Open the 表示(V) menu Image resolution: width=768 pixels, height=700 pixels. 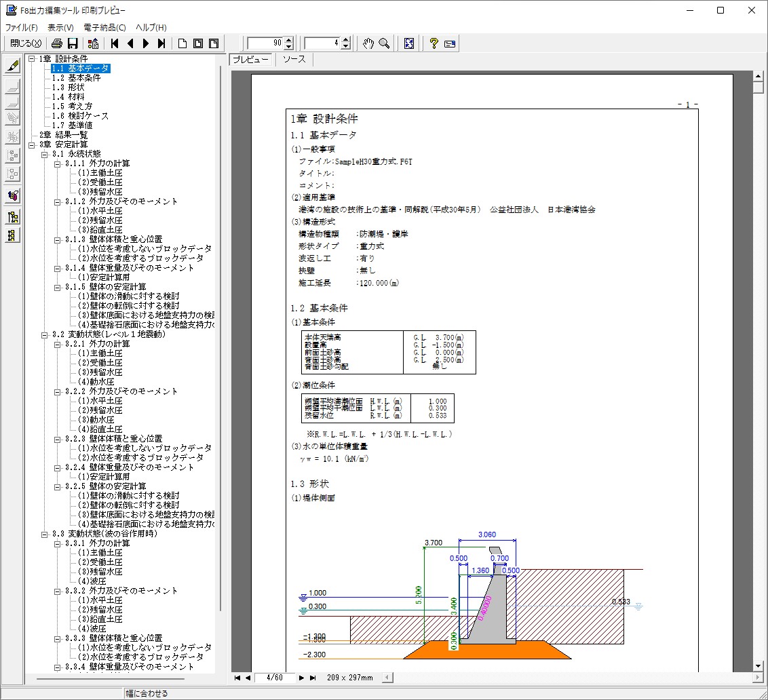[61, 27]
